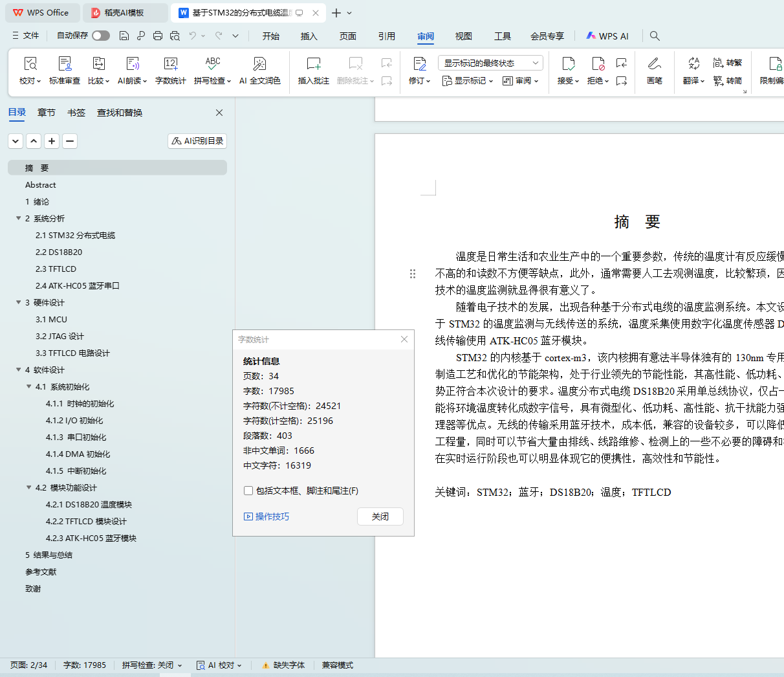Jump to 3.2 JTAG 设计 heading
Image resolution: width=784 pixels, height=677 pixels.
[60, 336]
